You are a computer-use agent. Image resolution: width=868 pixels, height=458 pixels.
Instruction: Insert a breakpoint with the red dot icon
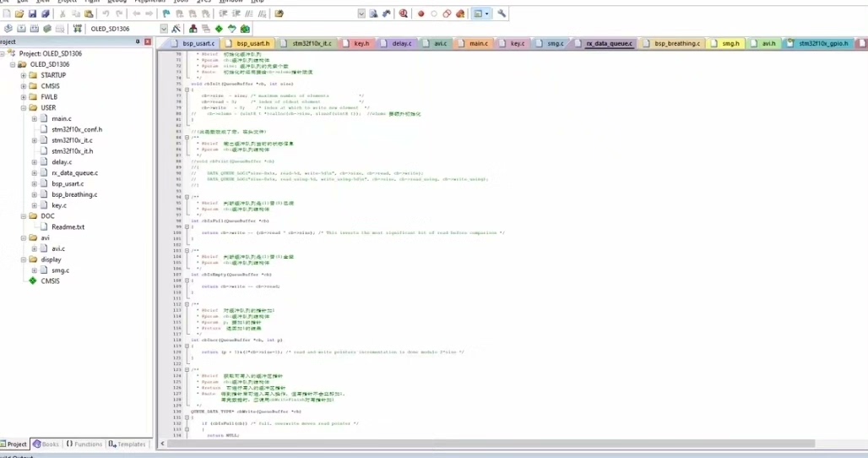click(421, 14)
